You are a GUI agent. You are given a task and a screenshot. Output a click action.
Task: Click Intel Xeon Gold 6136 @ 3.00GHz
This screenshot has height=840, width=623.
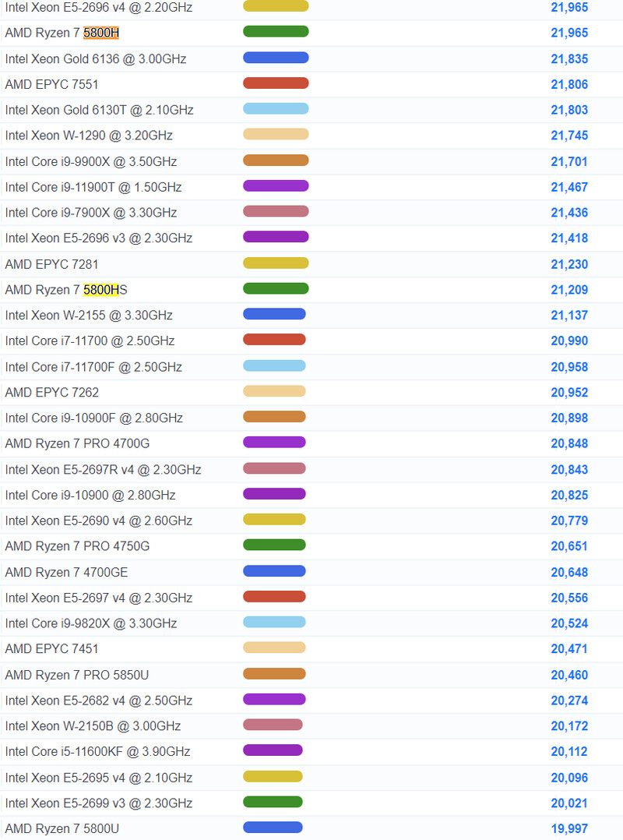coord(96,58)
